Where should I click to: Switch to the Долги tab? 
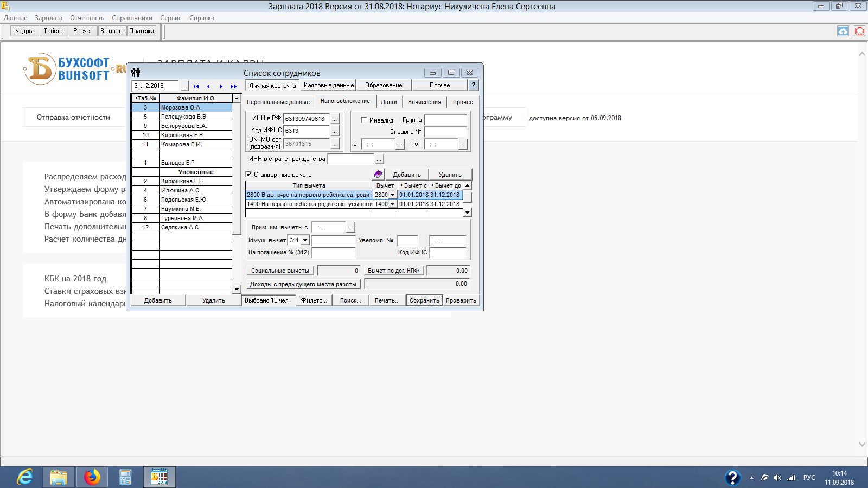[x=388, y=102]
